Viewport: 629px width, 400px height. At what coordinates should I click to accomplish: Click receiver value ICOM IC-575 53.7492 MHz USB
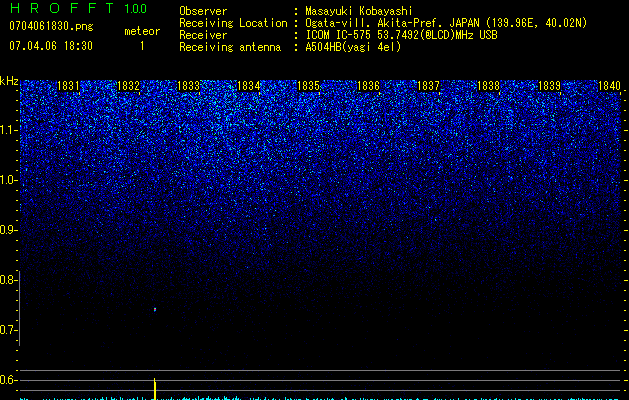click(401, 35)
